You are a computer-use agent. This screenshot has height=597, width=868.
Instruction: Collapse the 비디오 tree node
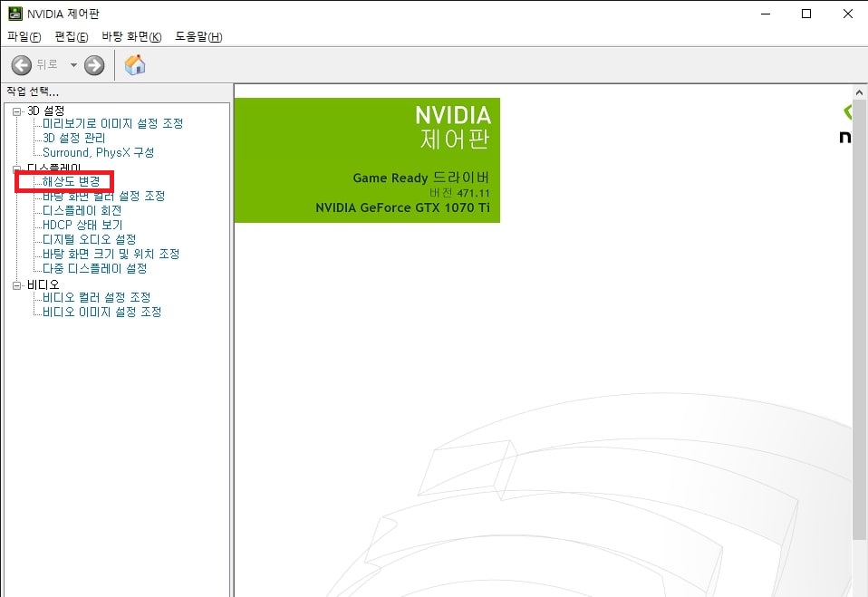pos(17,284)
